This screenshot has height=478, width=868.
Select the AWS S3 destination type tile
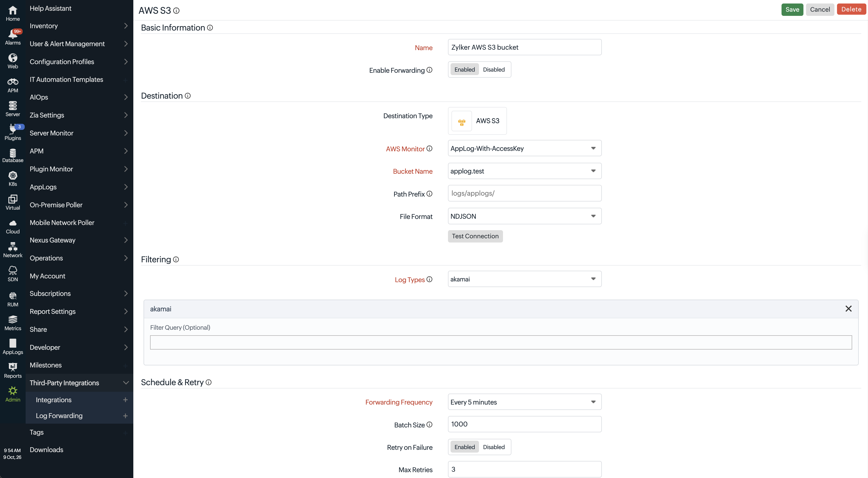pos(477,121)
